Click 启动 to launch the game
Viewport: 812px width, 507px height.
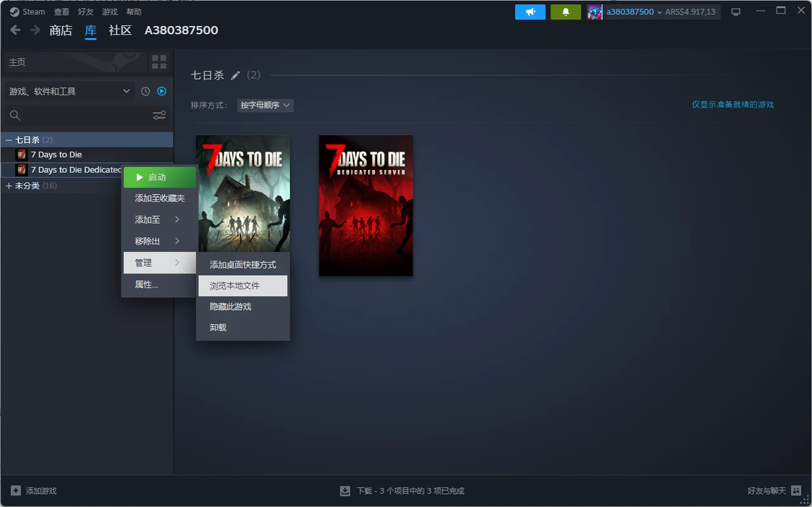pyautogui.click(x=159, y=177)
